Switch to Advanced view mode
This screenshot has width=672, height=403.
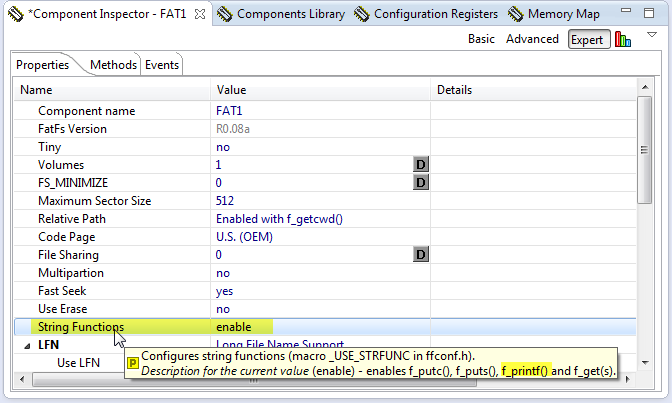tap(532, 39)
